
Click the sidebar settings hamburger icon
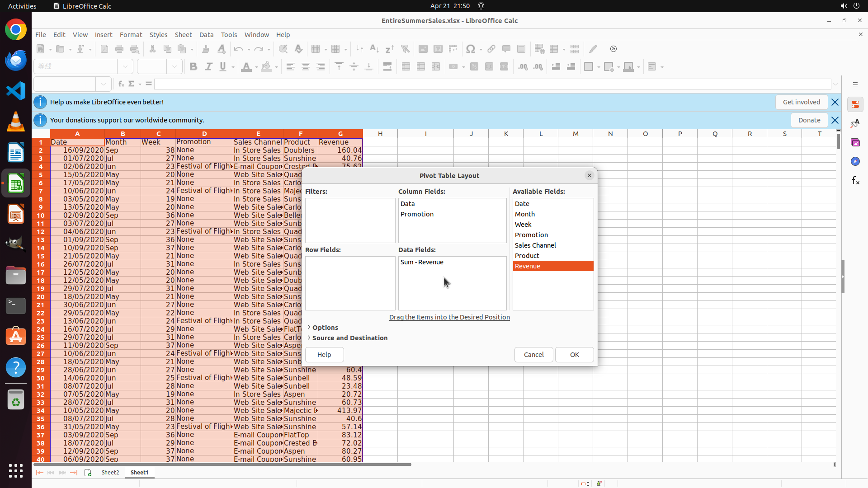pyautogui.click(x=855, y=84)
